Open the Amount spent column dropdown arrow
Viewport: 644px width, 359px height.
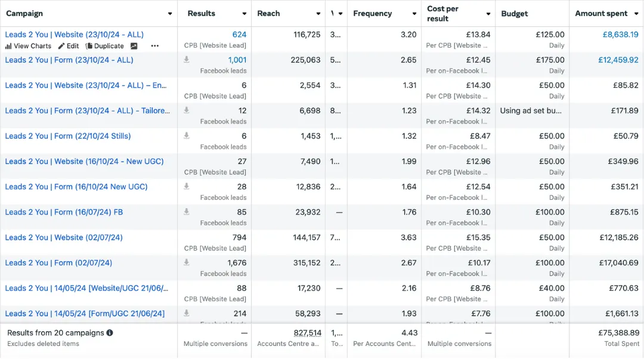pos(636,14)
